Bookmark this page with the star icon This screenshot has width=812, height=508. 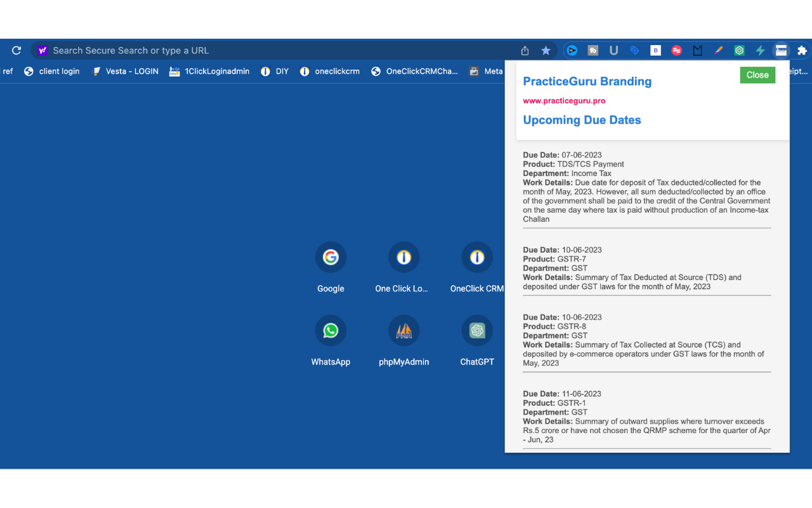click(x=546, y=50)
